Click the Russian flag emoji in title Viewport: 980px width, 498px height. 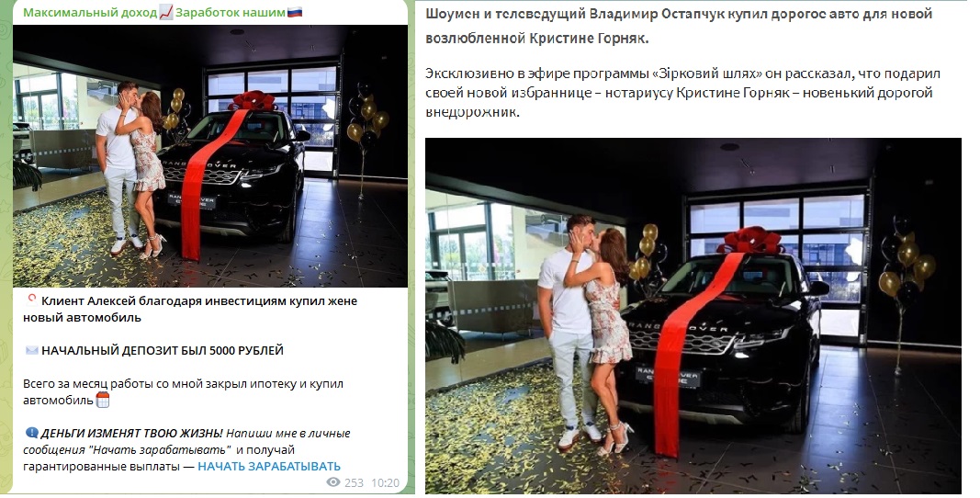coord(295,12)
